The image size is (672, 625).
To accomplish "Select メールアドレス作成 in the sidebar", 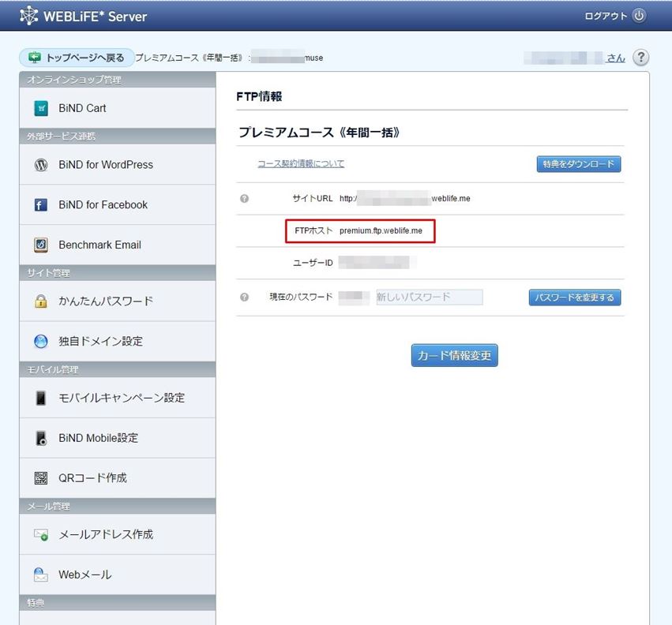I will 118,534.
